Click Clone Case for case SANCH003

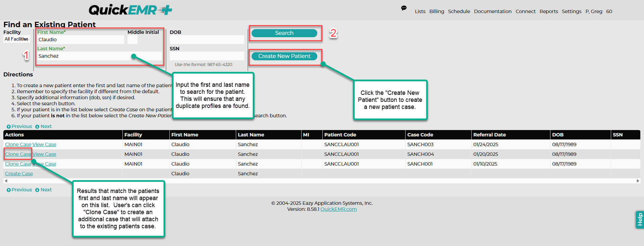pos(18,144)
